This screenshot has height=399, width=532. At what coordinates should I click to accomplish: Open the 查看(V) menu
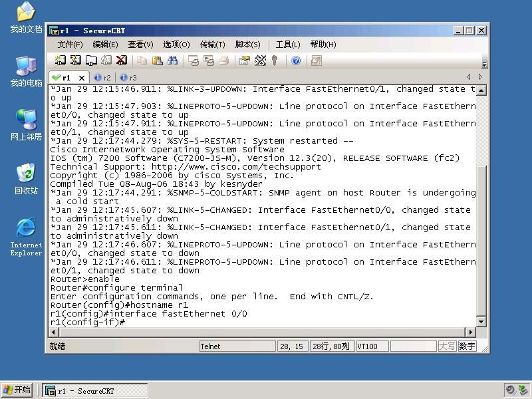(x=140, y=45)
